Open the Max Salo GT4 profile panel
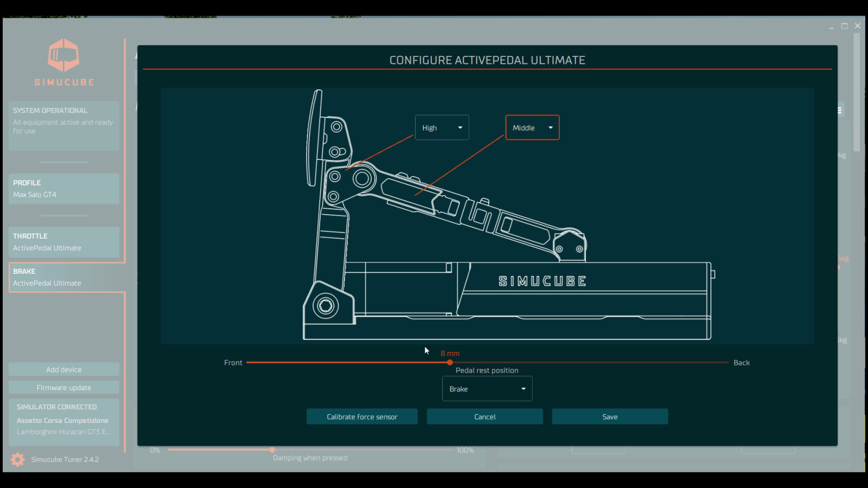This screenshot has width=868, height=488. pos(64,189)
